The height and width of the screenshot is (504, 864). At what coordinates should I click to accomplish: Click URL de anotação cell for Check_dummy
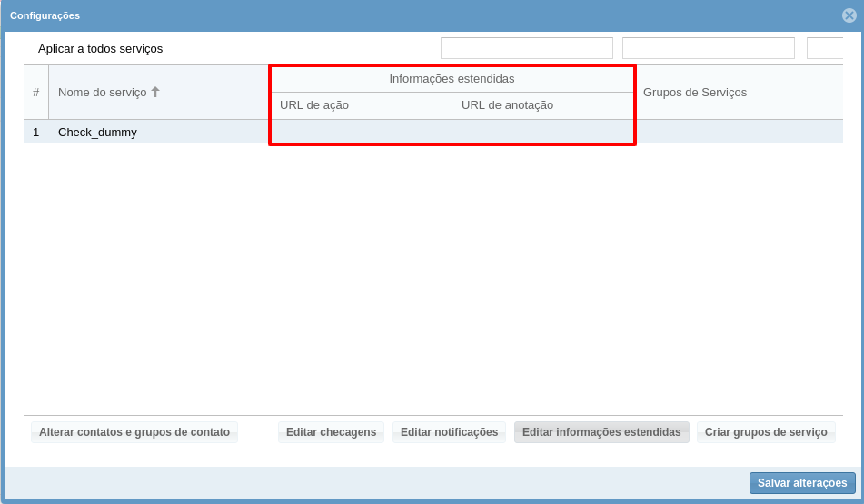pyautogui.click(x=542, y=133)
